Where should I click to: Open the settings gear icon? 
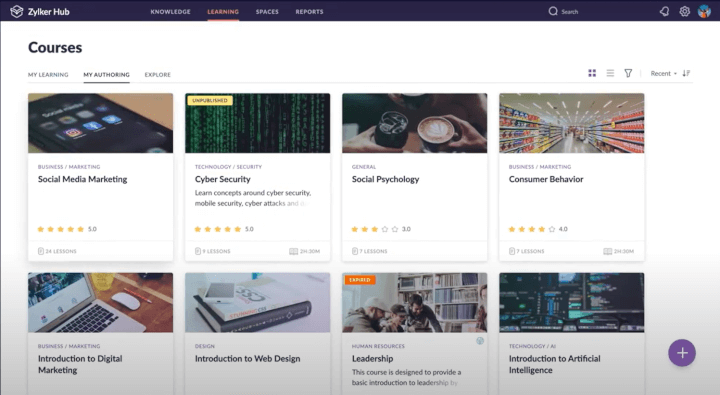(x=684, y=11)
